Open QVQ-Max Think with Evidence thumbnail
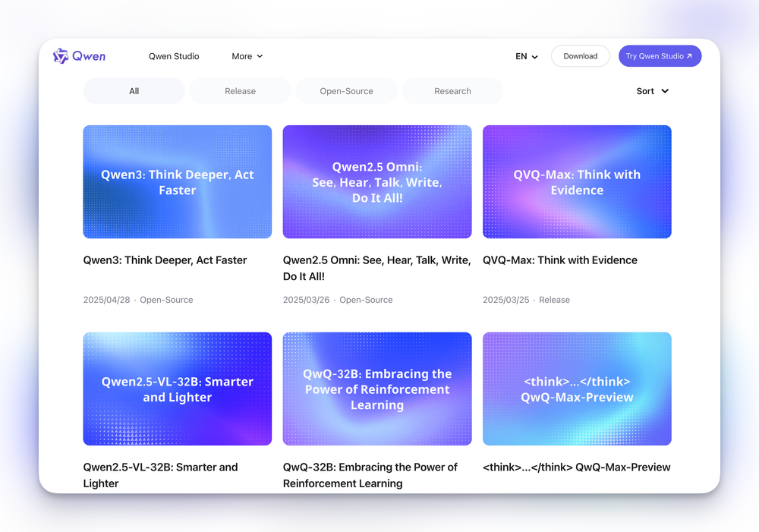The image size is (759, 532). click(577, 181)
